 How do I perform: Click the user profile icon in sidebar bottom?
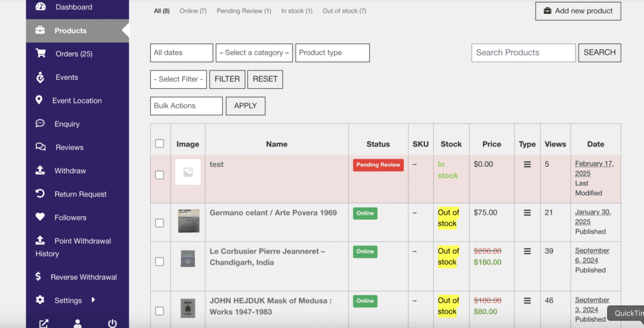(77, 324)
